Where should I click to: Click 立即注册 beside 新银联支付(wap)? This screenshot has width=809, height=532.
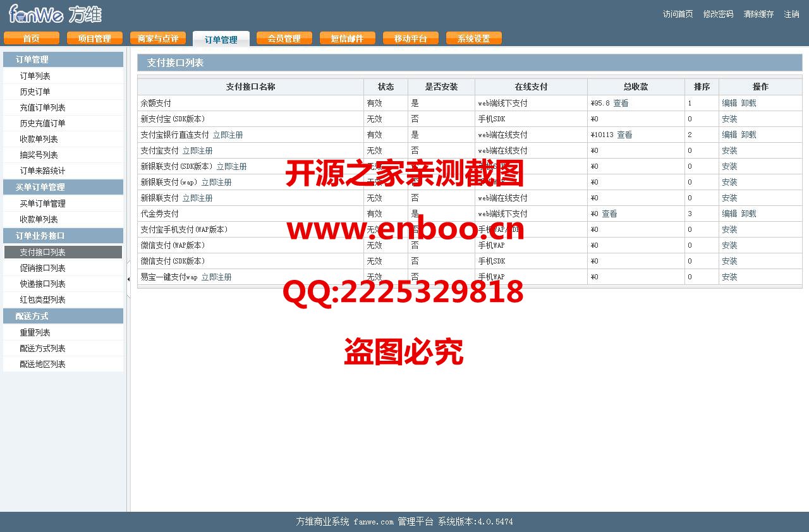coord(216,182)
